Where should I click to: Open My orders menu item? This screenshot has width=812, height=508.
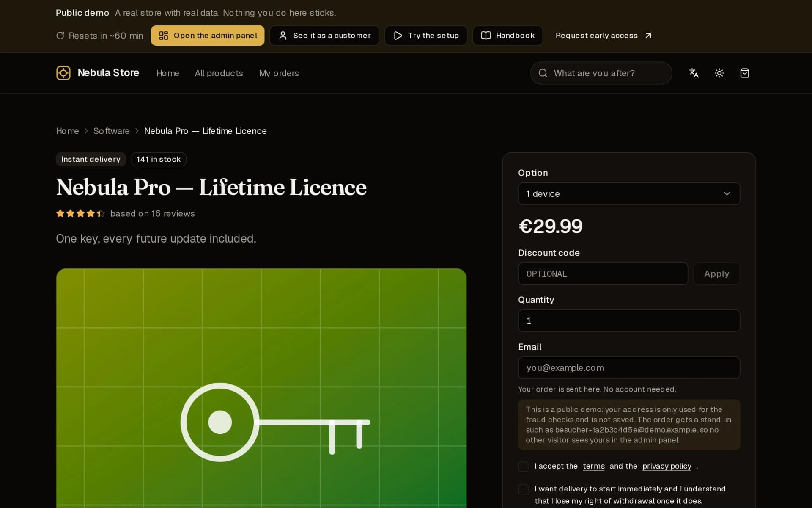(x=279, y=73)
